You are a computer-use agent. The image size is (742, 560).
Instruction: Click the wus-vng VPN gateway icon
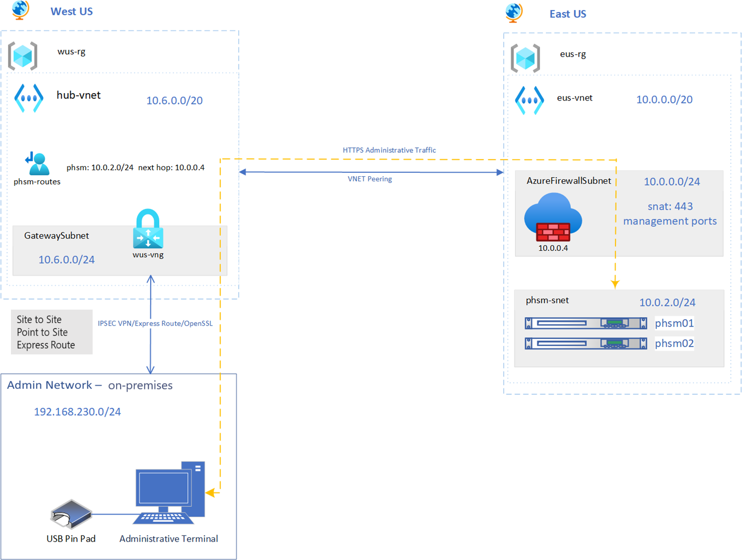click(x=148, y=228)
